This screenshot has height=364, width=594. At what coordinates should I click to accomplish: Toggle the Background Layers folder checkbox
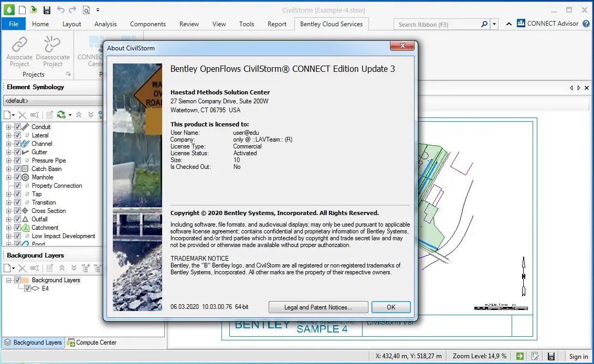17,280
